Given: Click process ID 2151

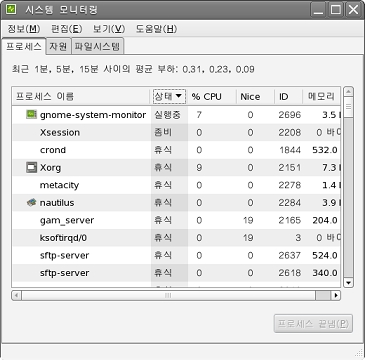Looking at the screenshot, I should pyautogui.click(x=290, y=168).
